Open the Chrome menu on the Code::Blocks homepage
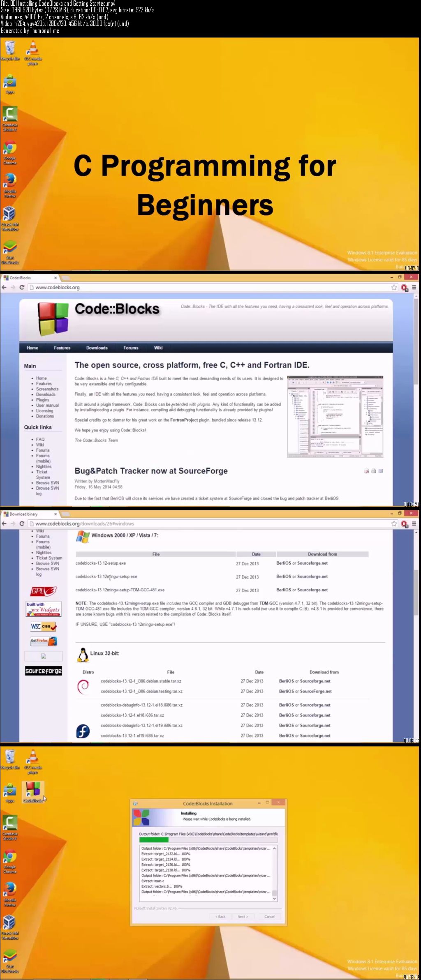 [414, 288]
